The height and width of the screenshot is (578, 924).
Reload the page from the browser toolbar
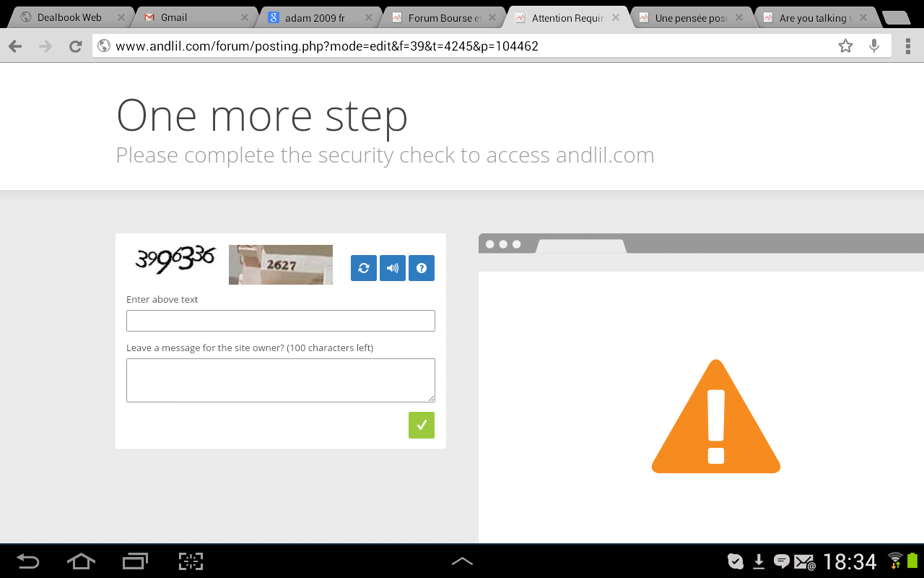coord(75,46)
